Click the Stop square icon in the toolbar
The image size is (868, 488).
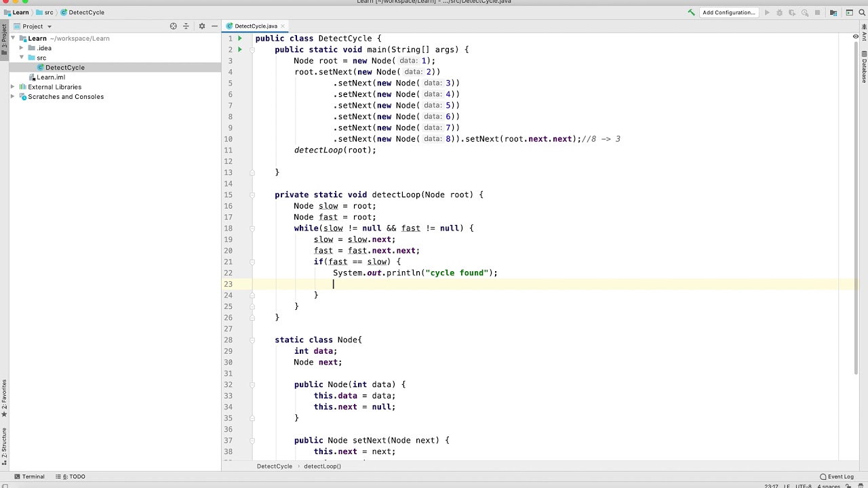pos(818,12)
